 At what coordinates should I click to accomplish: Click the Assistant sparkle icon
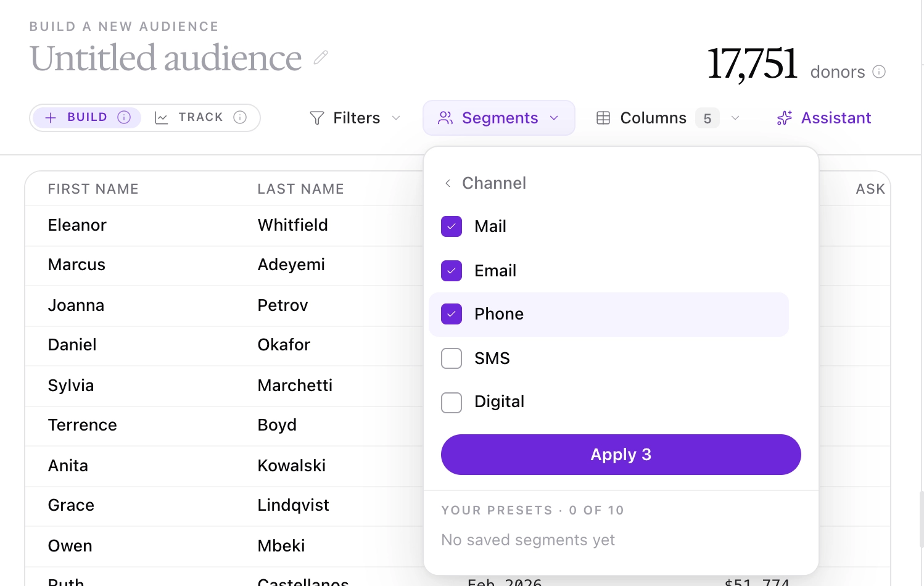coord(785,118)
